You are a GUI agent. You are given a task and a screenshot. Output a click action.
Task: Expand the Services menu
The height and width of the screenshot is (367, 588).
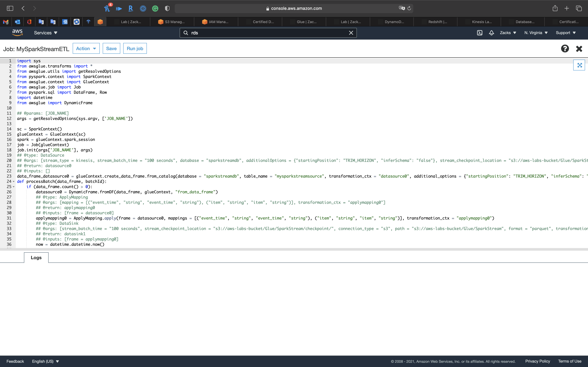[45, 33]
